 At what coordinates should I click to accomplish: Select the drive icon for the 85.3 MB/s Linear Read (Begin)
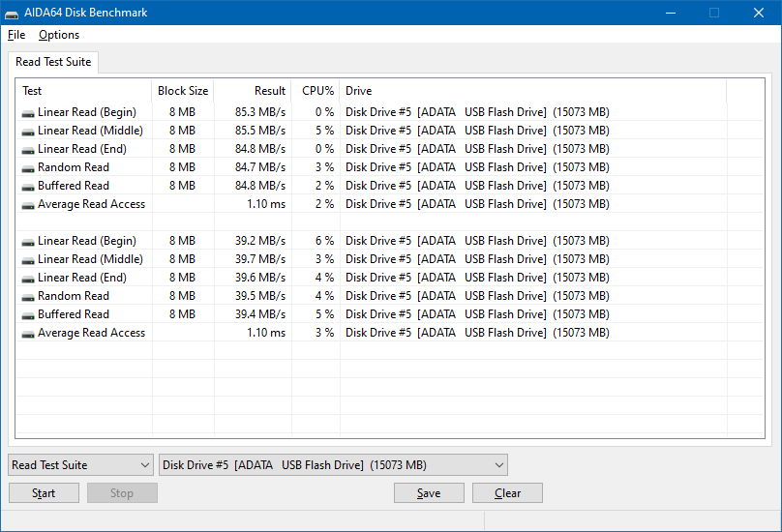point(28,114)
